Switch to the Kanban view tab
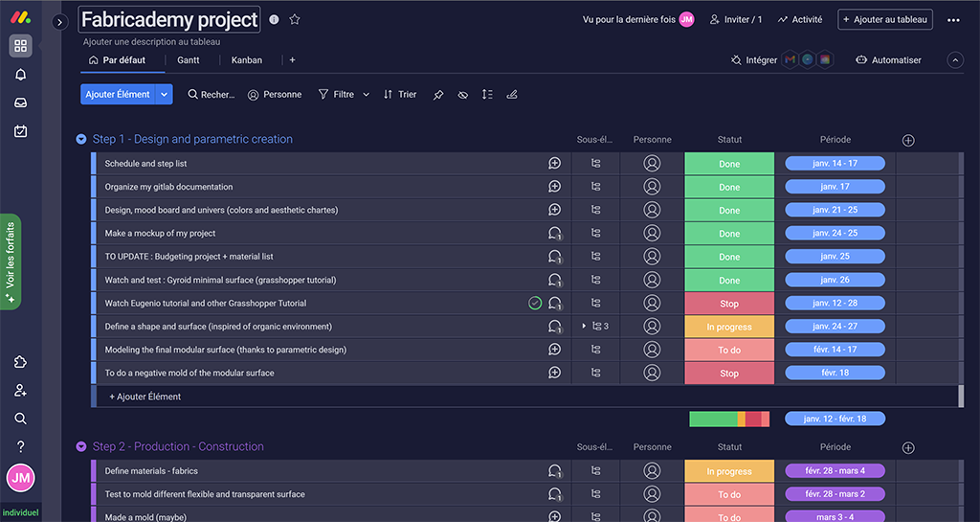This screenshot has width=980, height=522. [x=247, y=60]
